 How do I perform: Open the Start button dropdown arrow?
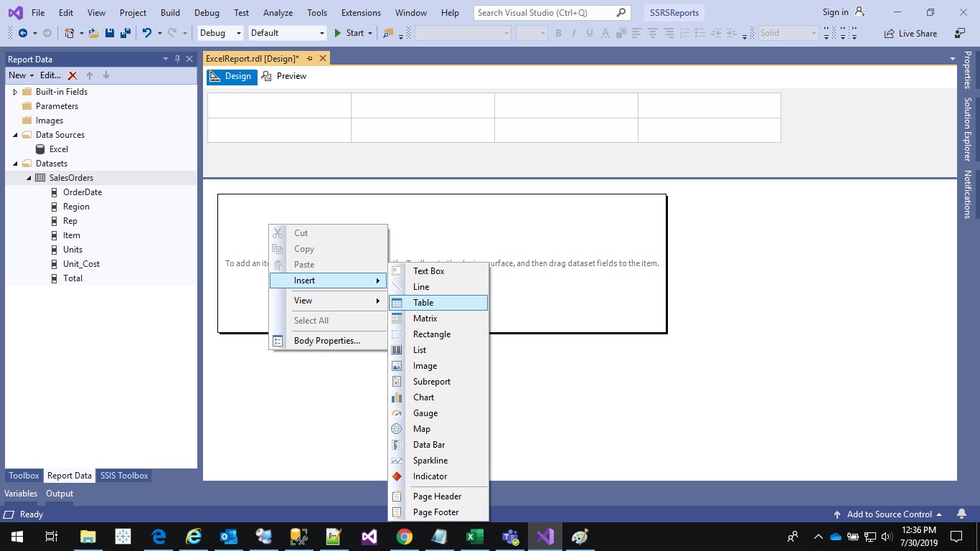click(370, 33)
